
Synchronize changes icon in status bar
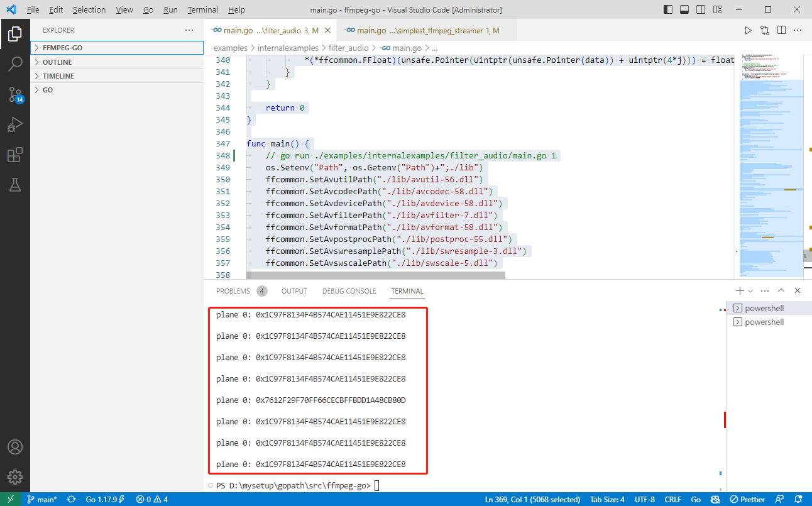click(72, 499)
